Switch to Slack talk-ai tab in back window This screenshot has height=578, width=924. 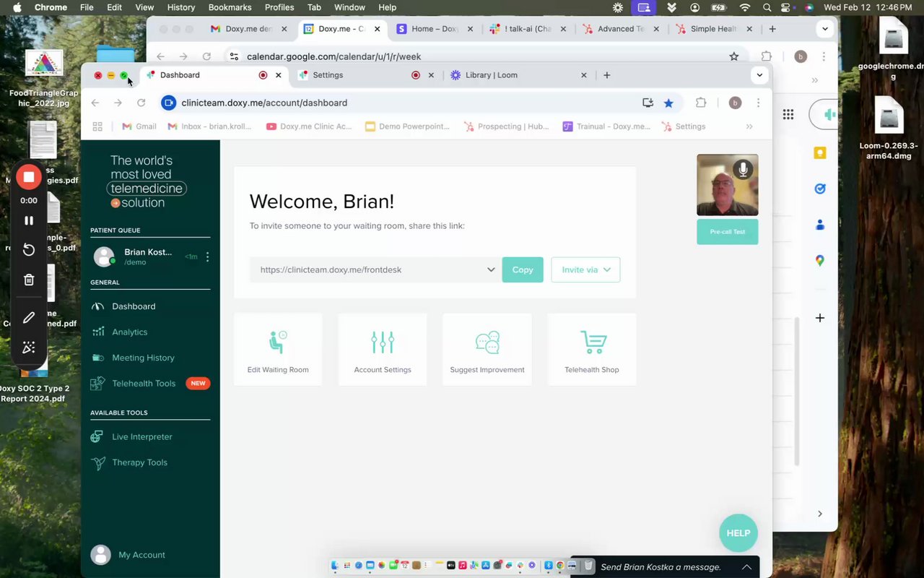pyautogui.click(x=527, y=29)
